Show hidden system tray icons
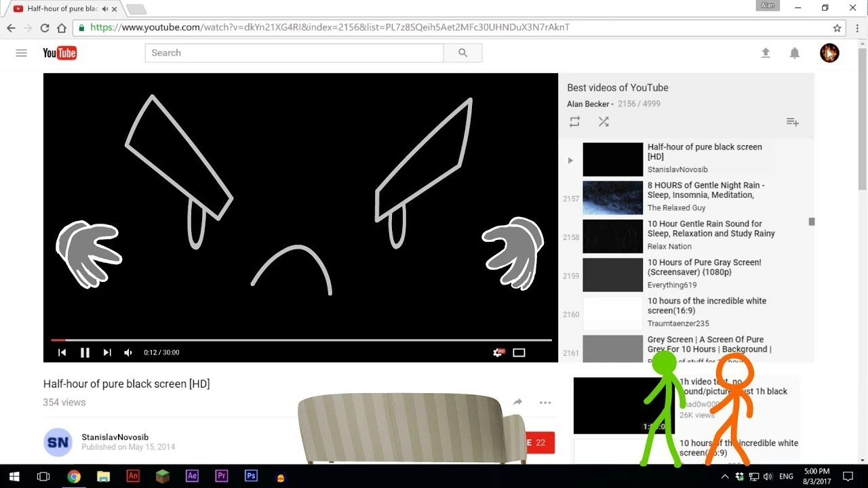This screenshot has width=868, height=488. click(x=725, y=476)
